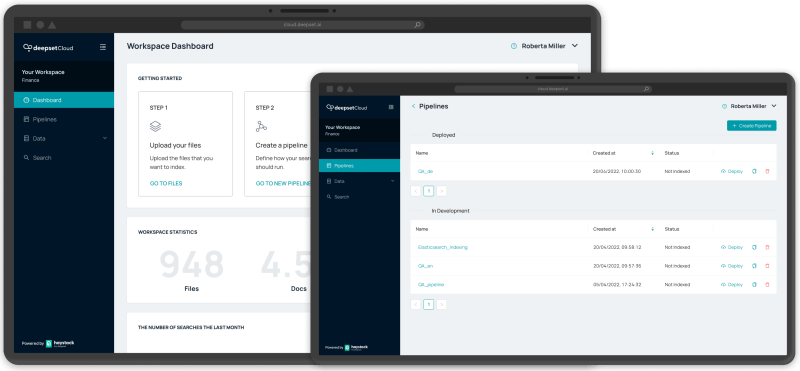Screen dimensions: 800x371
Task: Click the stacked layers icon in the Step 1 card
Action: coord(155,126)
